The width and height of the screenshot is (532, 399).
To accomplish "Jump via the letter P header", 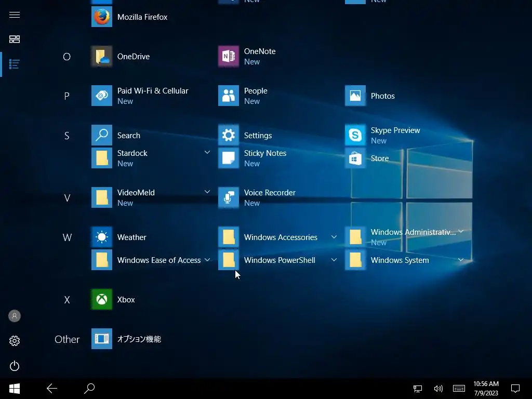I will click(x=67, y=96).
